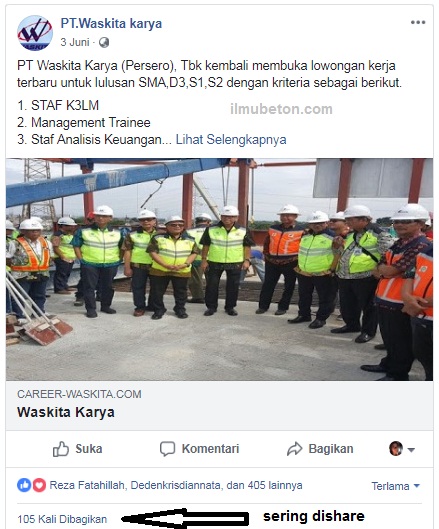Viewport: 439px width, 529px height.
Task: Click the public globe privacy icon
Action: click(104, 43)
